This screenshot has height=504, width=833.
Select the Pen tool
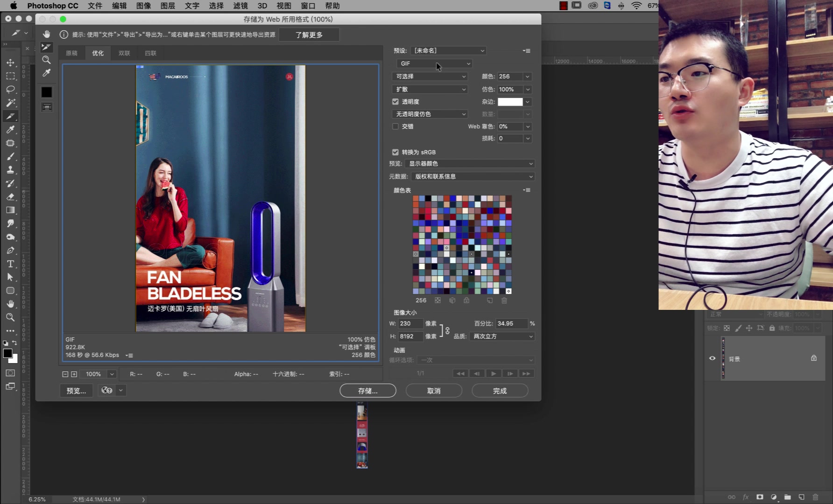pyautogui.click(x=10, y=251)
